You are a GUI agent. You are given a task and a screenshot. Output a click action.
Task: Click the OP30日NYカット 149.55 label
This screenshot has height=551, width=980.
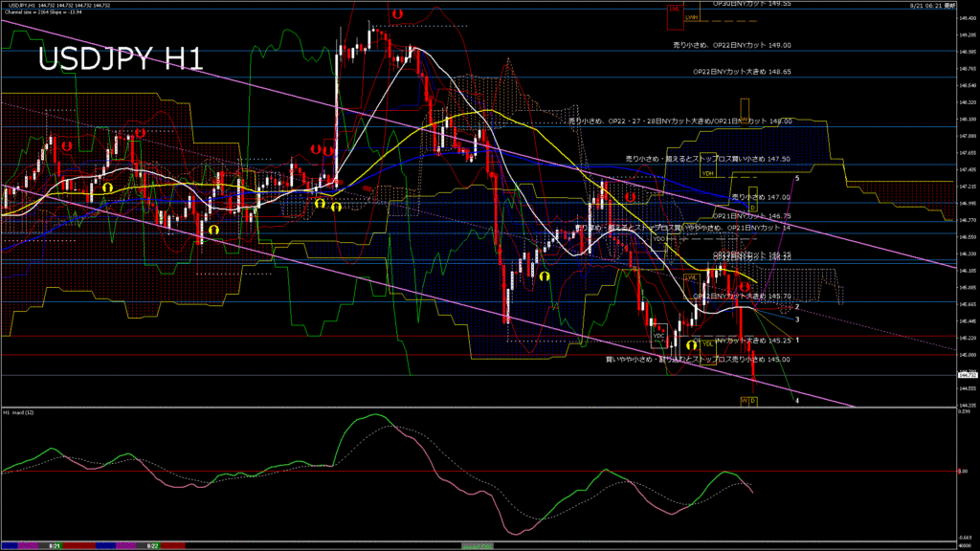point(752,4)
